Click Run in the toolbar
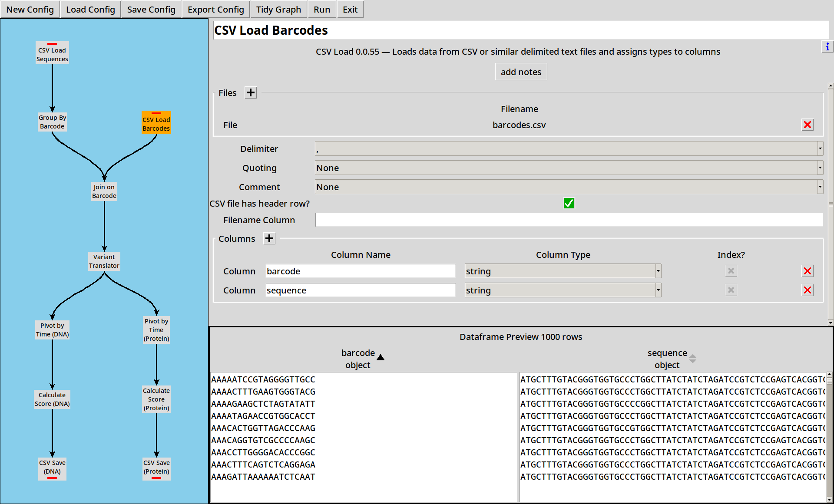The image size is (834, 504). [x=322, y=10]
